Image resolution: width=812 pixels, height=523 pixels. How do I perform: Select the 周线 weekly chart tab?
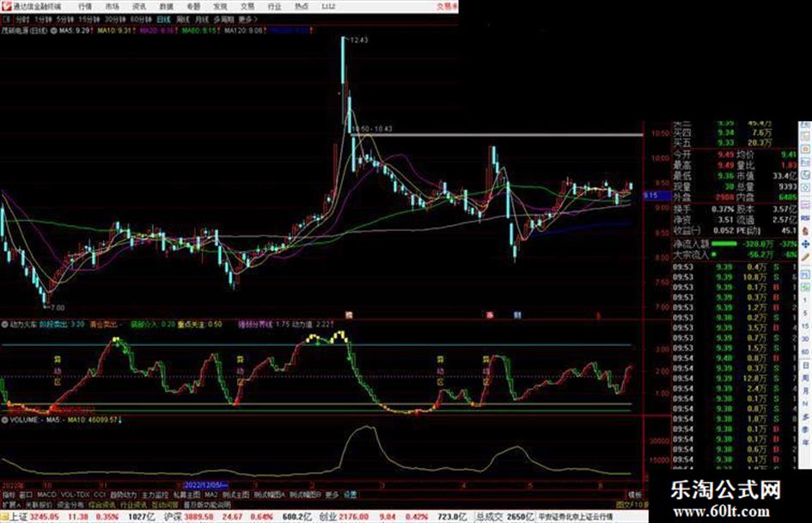(x=183, y=20)
